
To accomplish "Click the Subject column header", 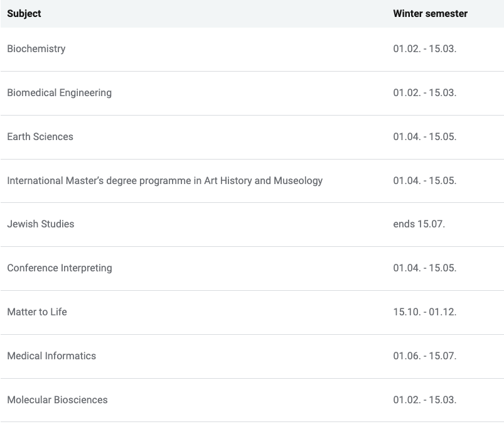I will point(24,13).
